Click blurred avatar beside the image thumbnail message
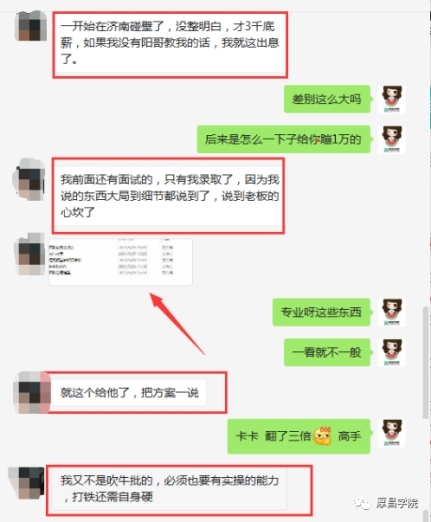The image size is (431, 522). (x=30, y=254)
